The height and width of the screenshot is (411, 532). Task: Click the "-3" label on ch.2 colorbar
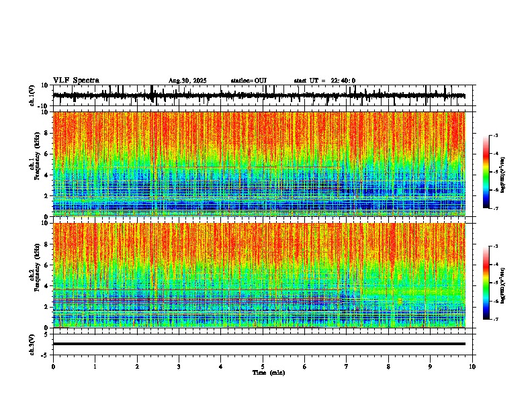point(496,246)
